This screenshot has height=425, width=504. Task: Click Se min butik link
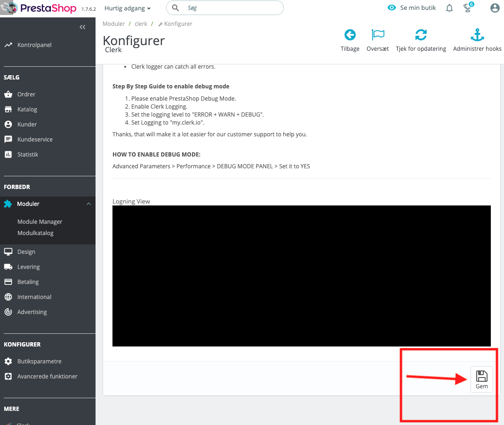point(412,8)
